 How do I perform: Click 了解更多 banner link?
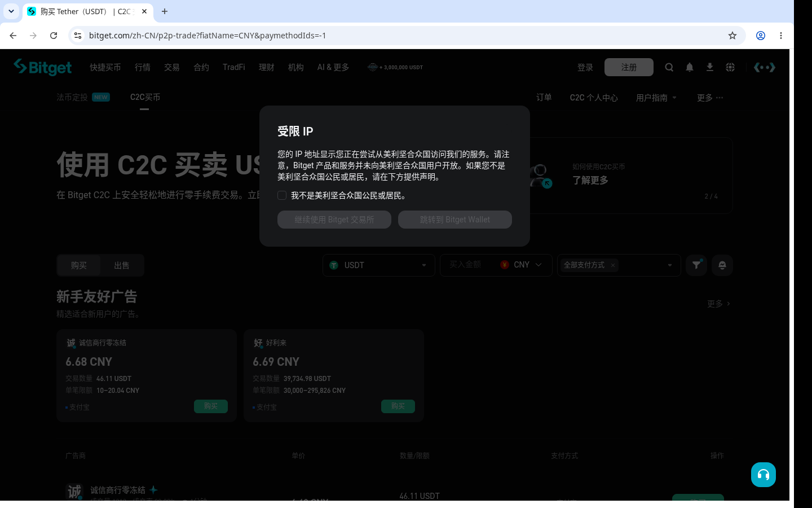pos(590,180)
